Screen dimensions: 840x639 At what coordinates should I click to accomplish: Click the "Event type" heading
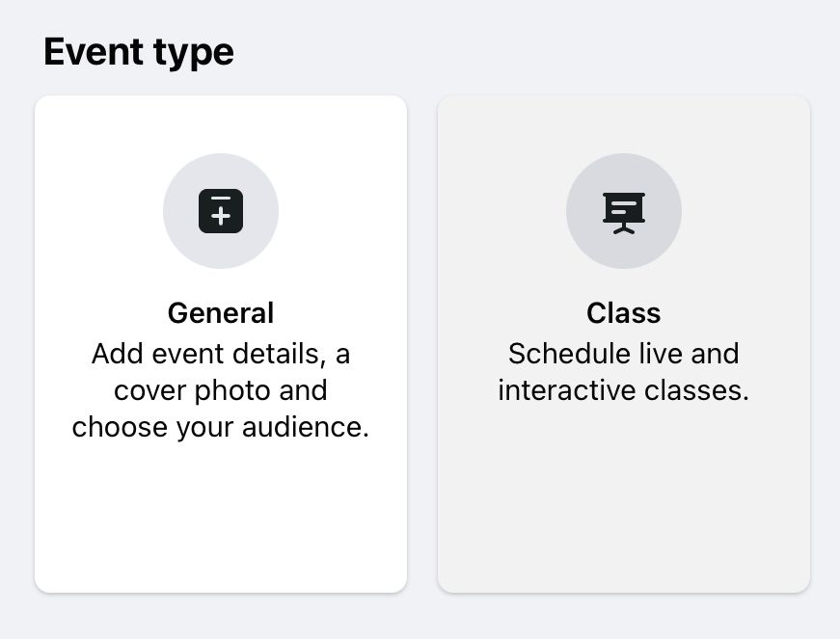pos(139,51)
